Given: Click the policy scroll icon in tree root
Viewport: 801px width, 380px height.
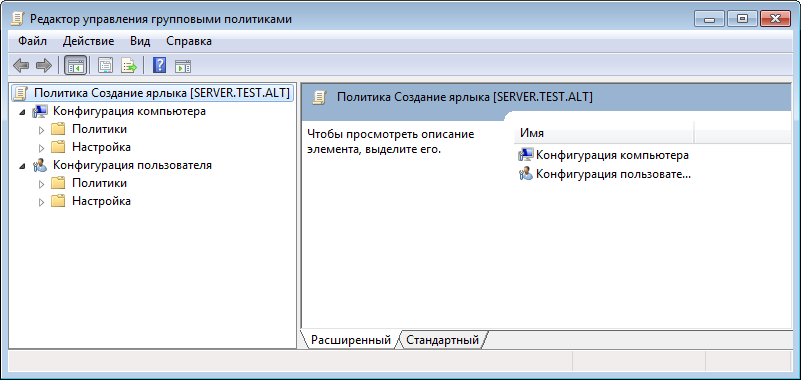Looking at the screenshot, I should point(21,93).
